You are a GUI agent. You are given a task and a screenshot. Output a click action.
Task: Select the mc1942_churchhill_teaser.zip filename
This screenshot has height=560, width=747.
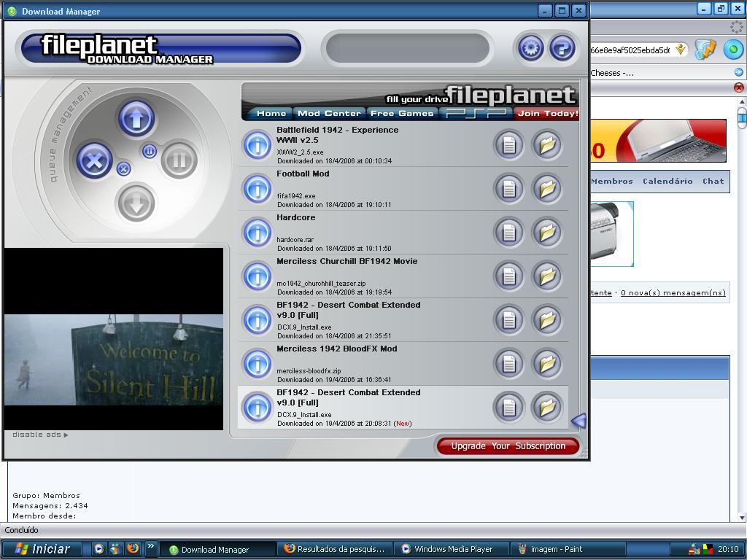click(321, 284)
